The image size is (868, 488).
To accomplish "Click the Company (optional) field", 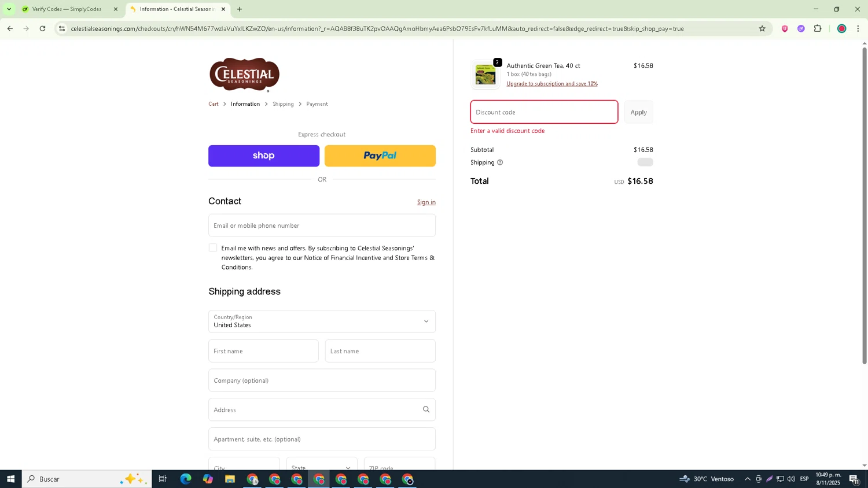I will coord(322,380).
